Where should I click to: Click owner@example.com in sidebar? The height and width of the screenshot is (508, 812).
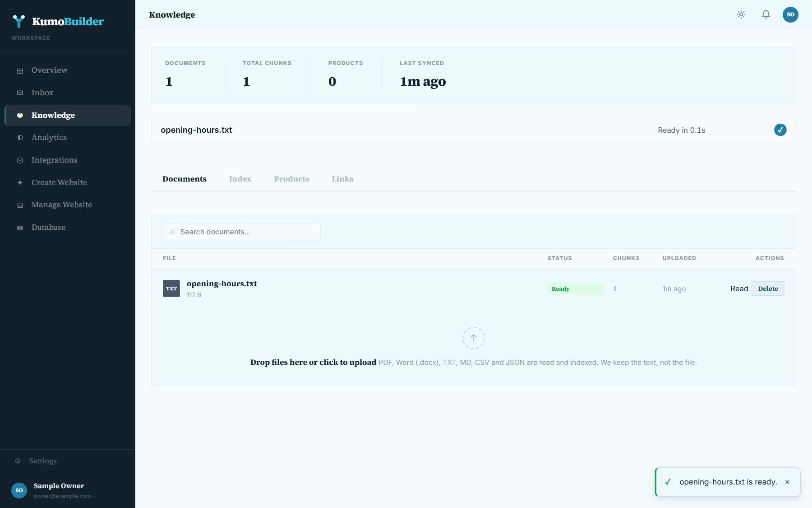pyautogui.click(x=62, y=496)
